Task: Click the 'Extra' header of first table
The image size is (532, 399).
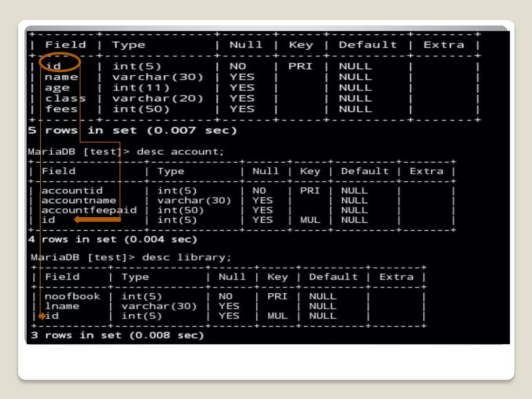Action: point(443,45)
